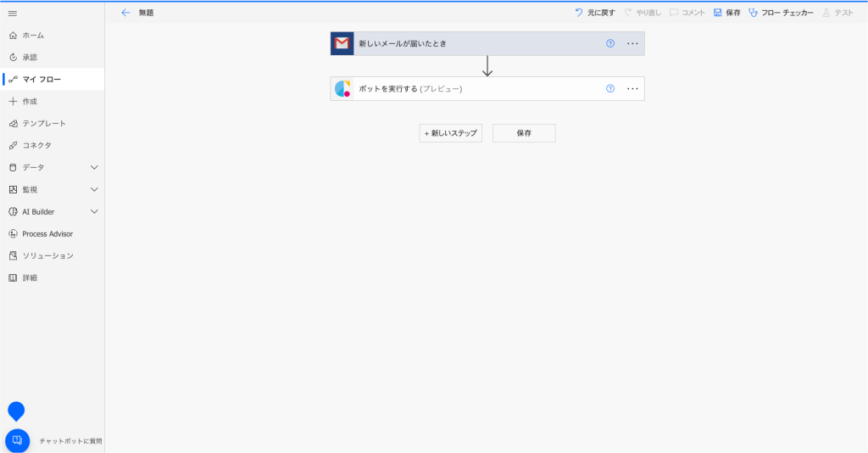This screenshot has width=868, height=453.
Task: Click the コネクタ plug icon
Action: pyautogui.click(x=14, y=146)
